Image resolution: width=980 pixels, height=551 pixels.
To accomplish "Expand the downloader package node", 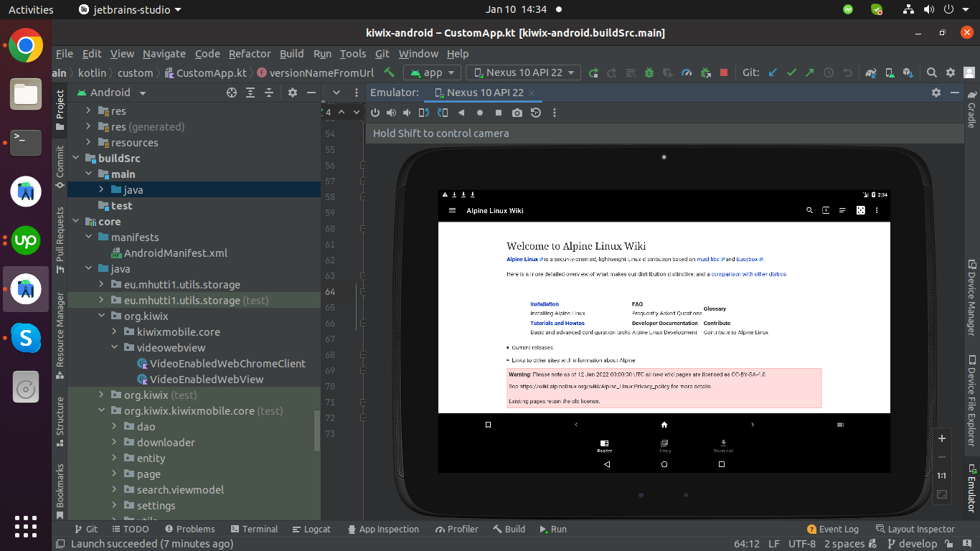I will coord(114,442).
